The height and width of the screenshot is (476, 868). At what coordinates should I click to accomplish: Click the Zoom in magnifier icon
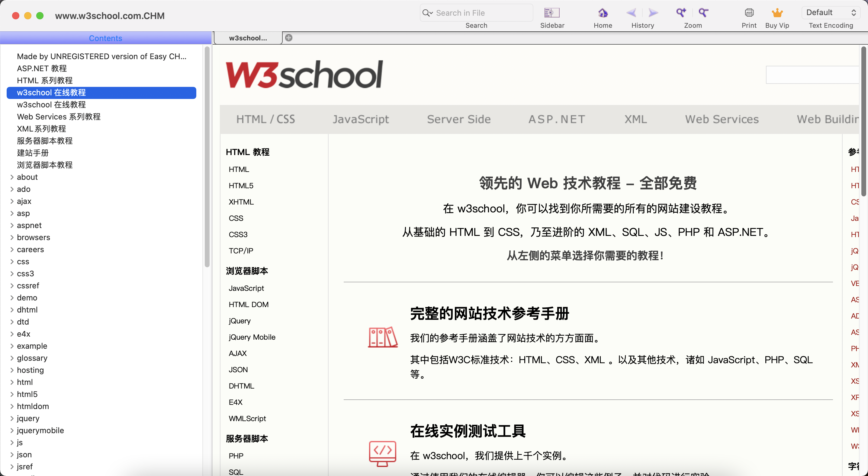pos(681,13)
